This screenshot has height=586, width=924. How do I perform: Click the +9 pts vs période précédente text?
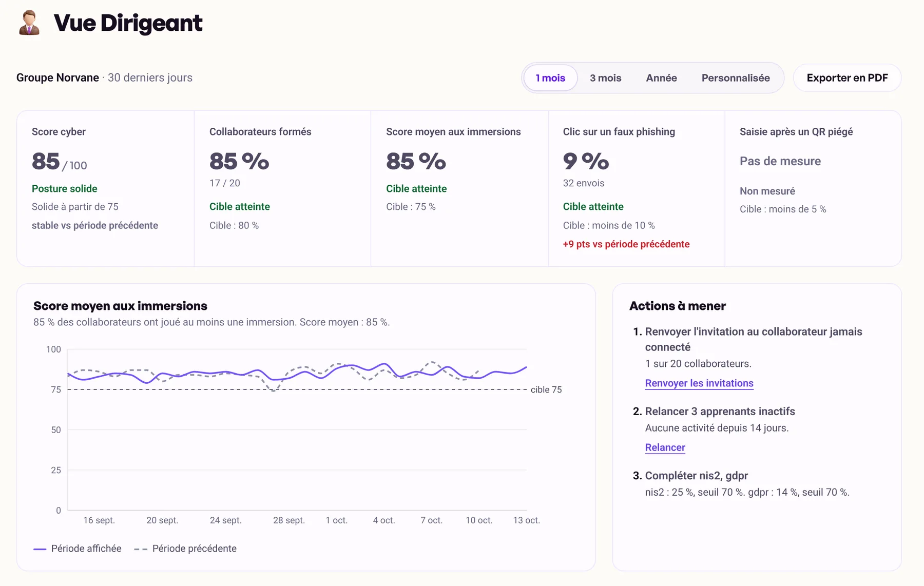click(626, 244)
